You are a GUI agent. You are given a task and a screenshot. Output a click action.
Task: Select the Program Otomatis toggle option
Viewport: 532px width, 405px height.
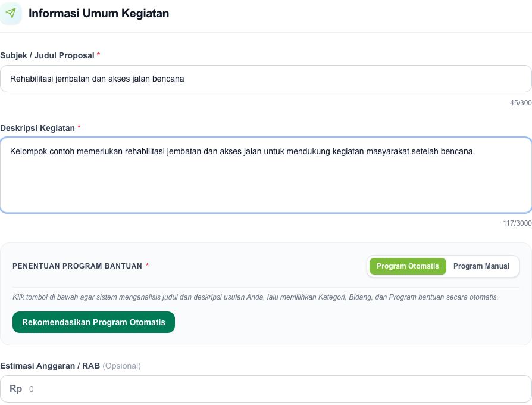(x=408, y=266)
